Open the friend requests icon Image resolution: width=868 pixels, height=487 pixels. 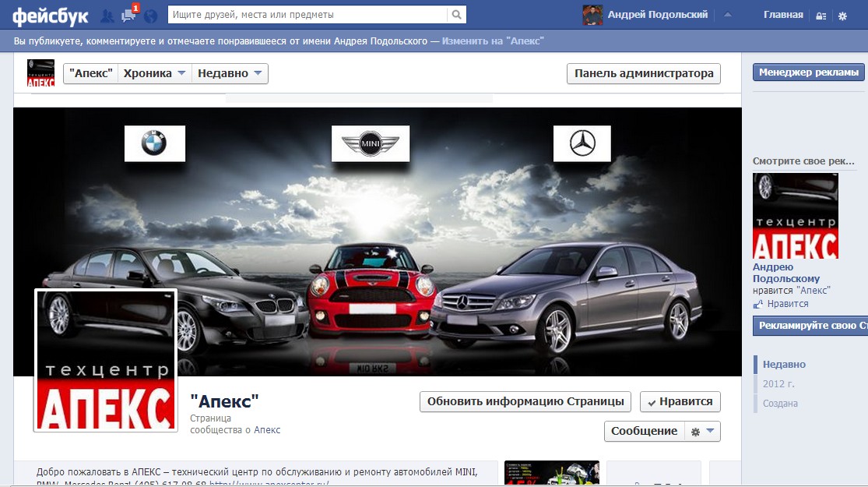(107, 16)
